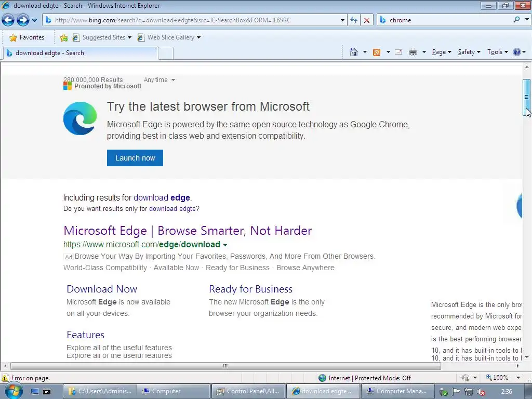Open the Home button dropdown arrow
532x399 pixels.
(365, 52)
